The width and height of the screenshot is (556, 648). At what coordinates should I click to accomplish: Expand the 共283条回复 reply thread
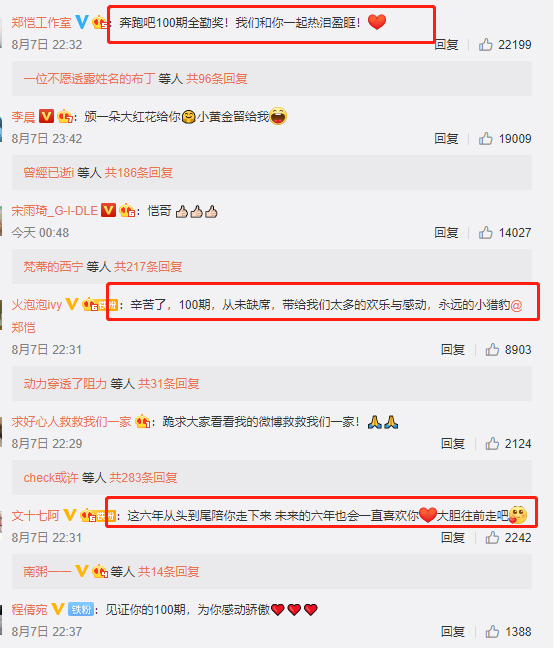coord(143,477)
